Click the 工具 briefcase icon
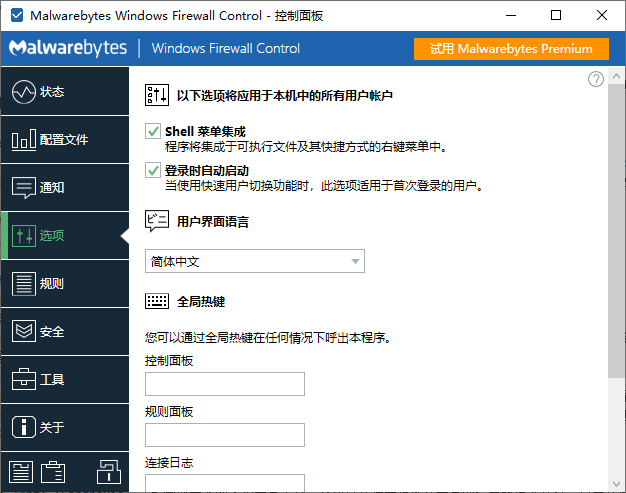The width and height of the screenshot is (626, 493). (24, 379)
